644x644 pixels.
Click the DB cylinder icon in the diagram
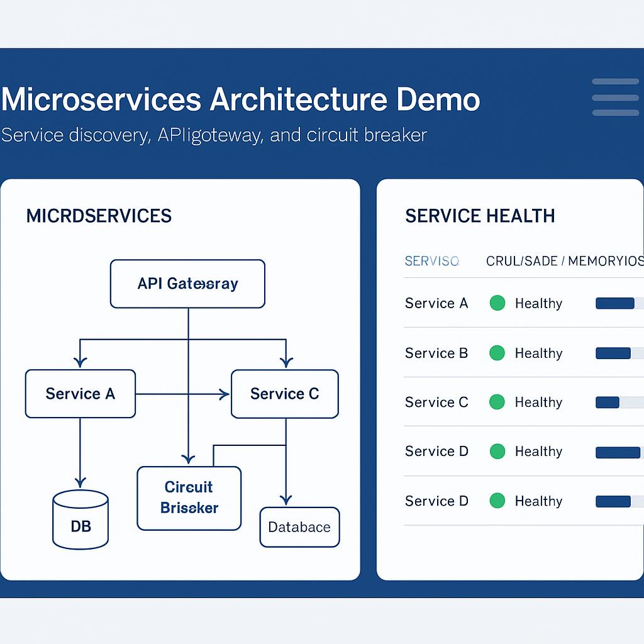[80, 519]
